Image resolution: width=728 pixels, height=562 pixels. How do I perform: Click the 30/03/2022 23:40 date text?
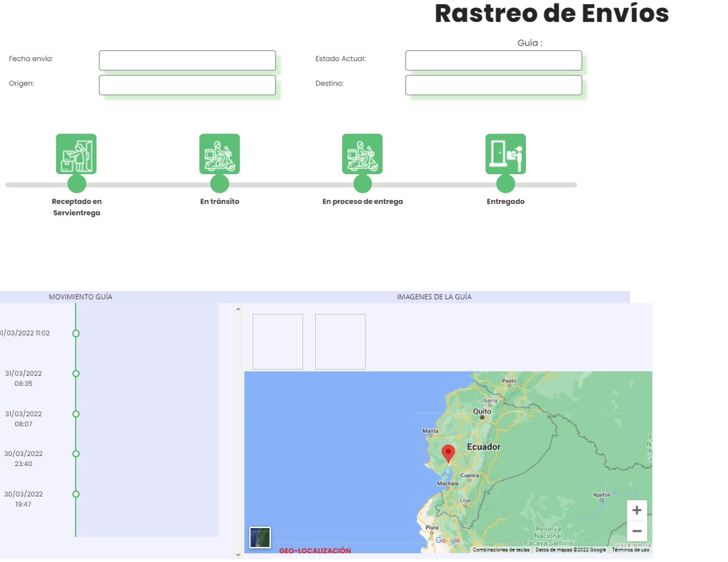pos(23,459)
